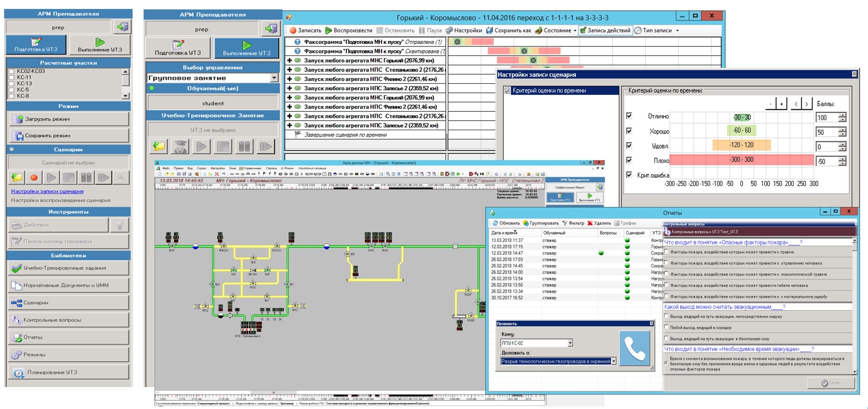This screenshot has height=409, width=868.
Task: Start recording with the red record button
Action: pyautogui.click(x=34, y=177)
